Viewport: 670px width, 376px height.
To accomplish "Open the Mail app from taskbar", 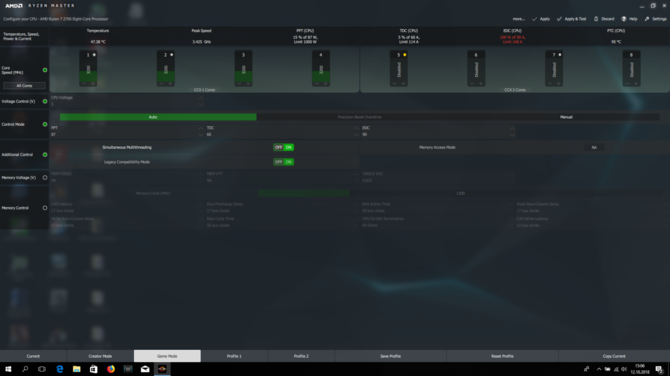I will pos(145,369).
